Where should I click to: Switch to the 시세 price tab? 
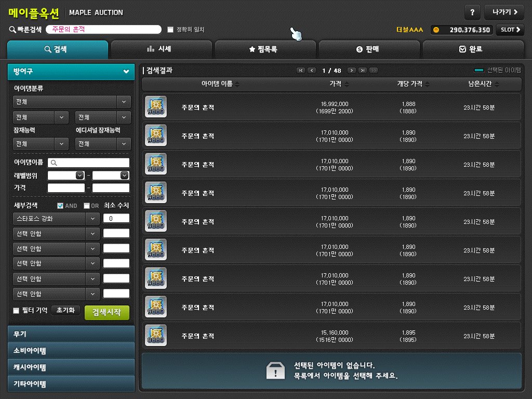coord(162,49)
